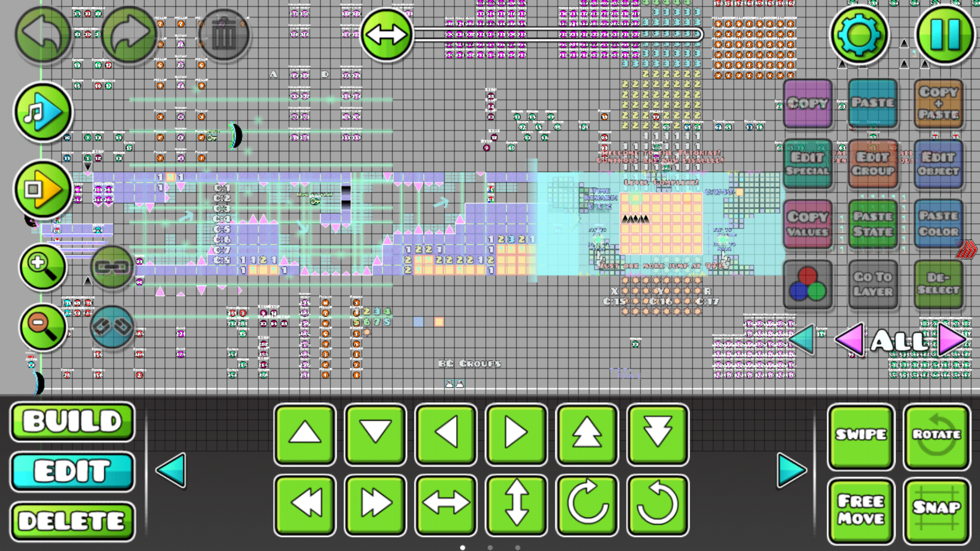Flip object horizontally
Screen dimensions: 980x551
(x=446, y=505)
